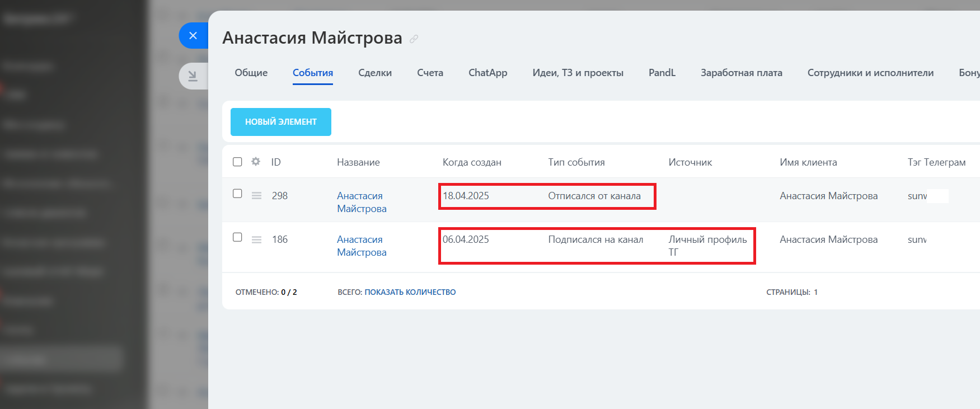980x409 pixels.
Task: Switch to the Общие tab
Action: pyautogui.click(x=251, y=73)
